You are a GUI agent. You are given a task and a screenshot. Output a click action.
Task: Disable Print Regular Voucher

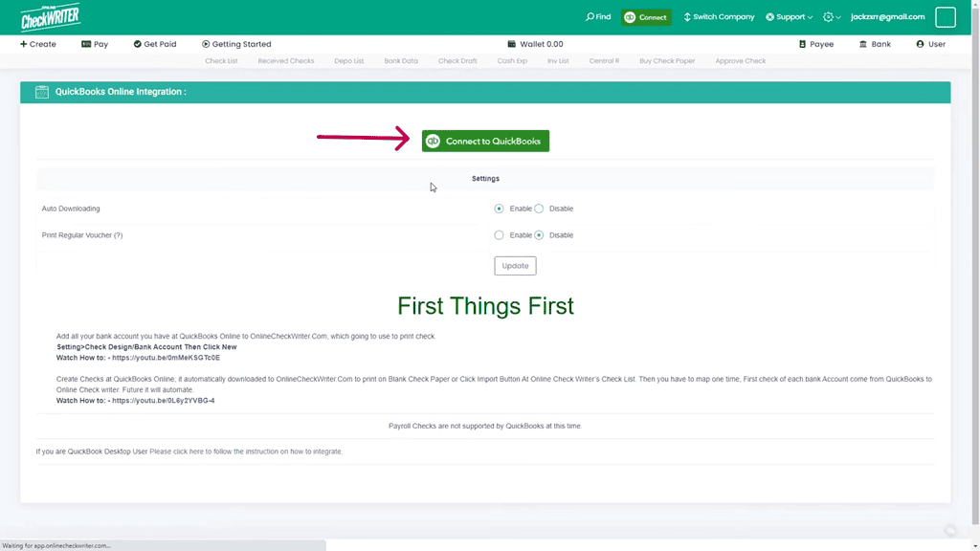click(539, 235)
